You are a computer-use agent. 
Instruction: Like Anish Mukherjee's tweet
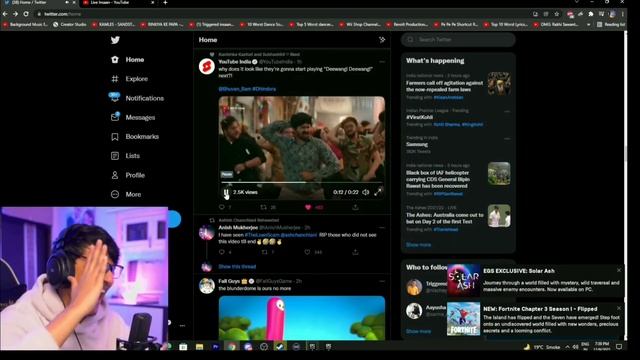[x=307, y=252]
